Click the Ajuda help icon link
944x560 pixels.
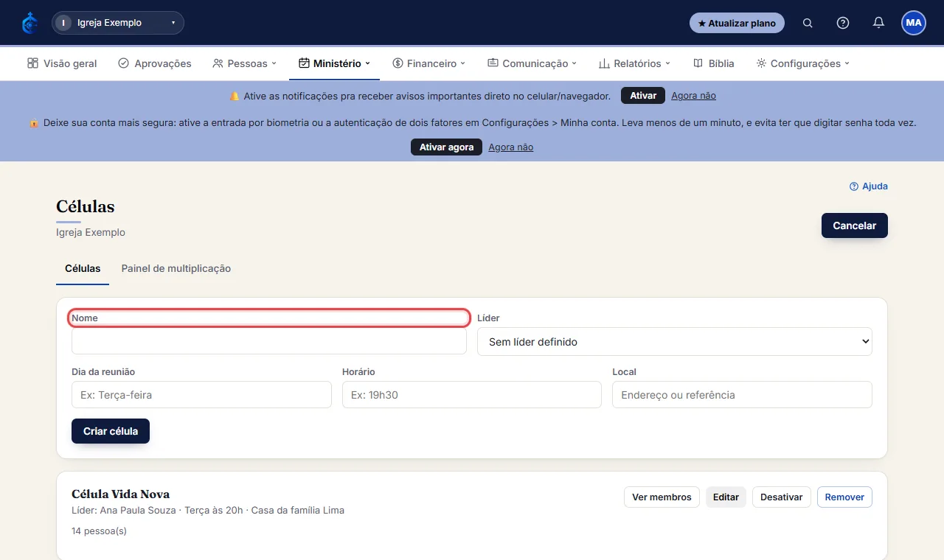click(869, 186)
